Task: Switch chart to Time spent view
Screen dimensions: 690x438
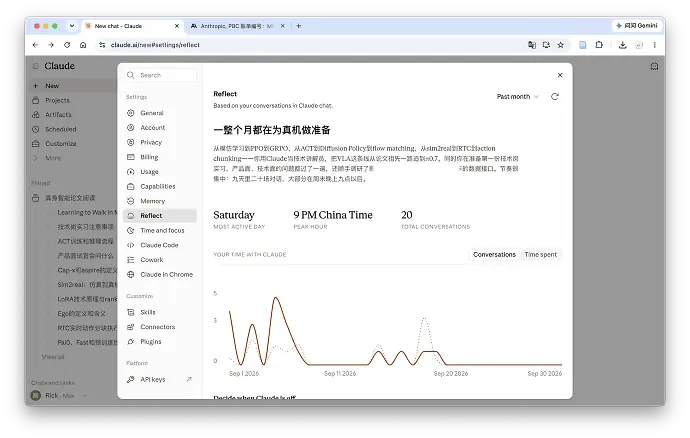Action: pyautogui.click(x=540, y=254)
